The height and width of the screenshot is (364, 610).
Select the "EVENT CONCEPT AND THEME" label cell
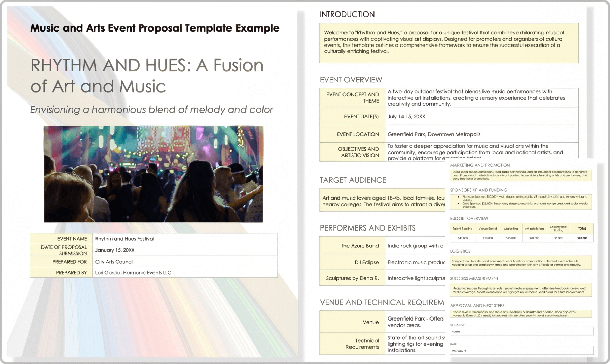(352, 98)
